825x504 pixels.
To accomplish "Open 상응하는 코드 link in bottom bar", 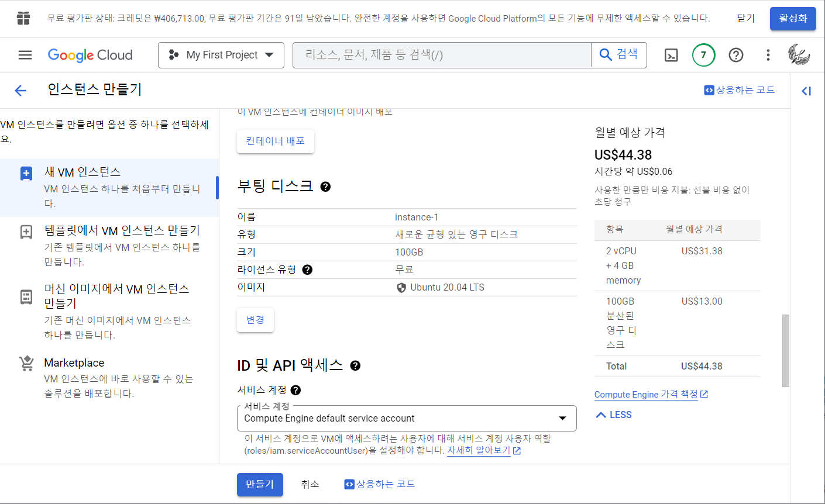I will pyautogui.click(x=380, y=484).
